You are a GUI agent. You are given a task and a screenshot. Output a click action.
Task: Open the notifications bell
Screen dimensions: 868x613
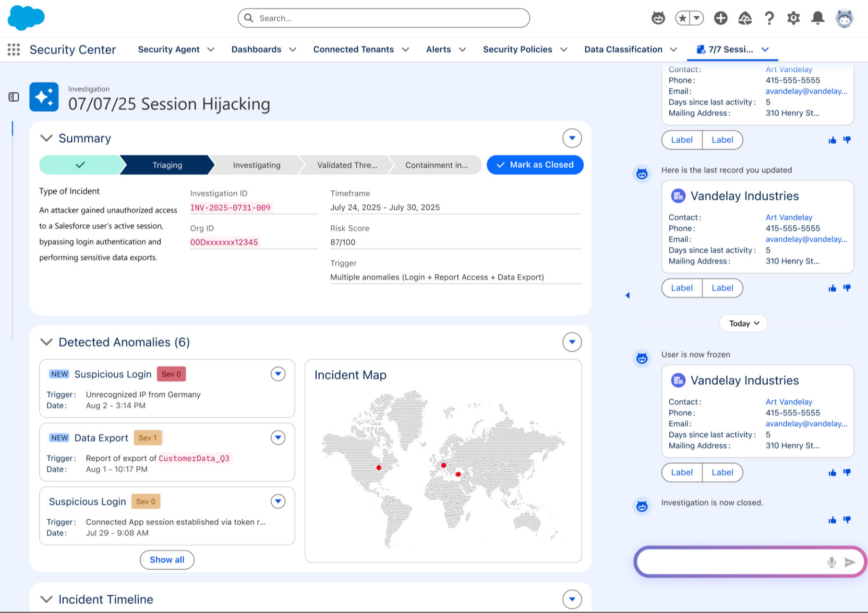818,18
